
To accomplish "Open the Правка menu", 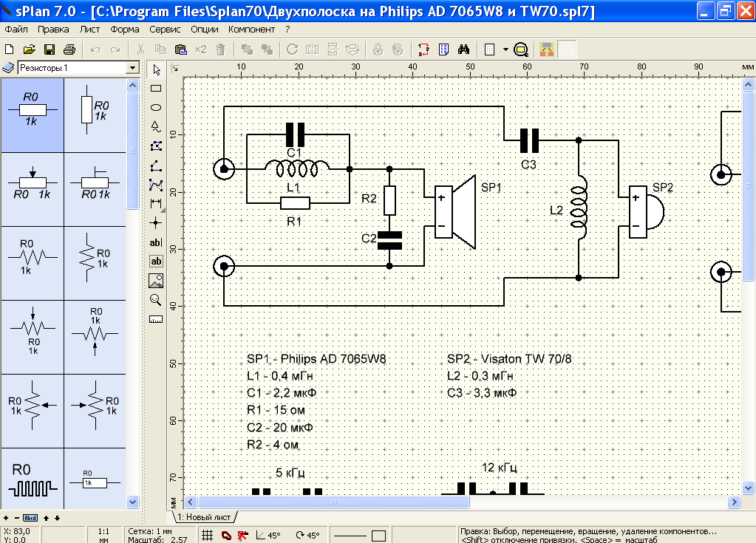I will [x=53, y=29].
